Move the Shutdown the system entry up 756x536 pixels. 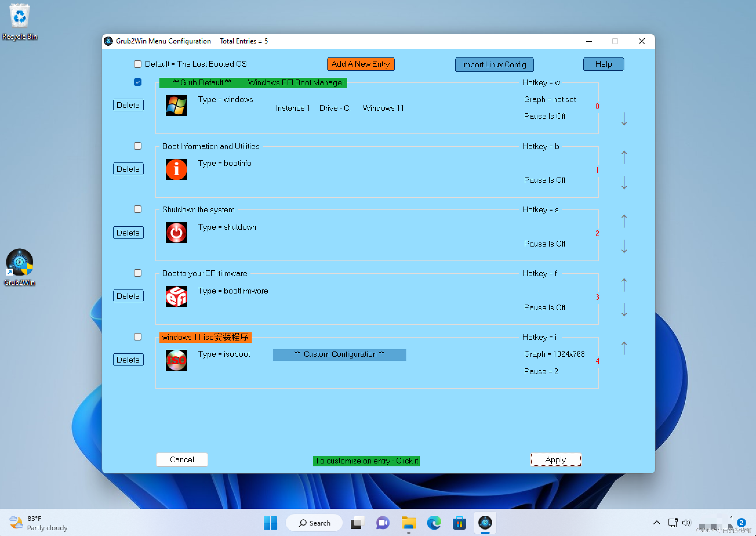[624, 221]
